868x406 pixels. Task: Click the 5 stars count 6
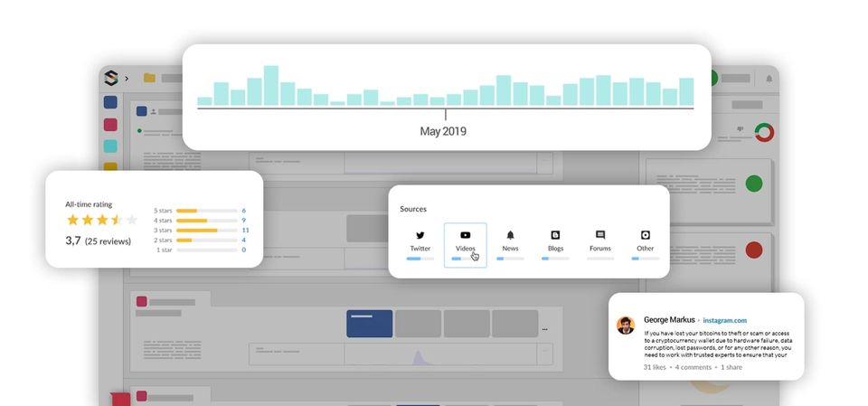tap(243, 211)
